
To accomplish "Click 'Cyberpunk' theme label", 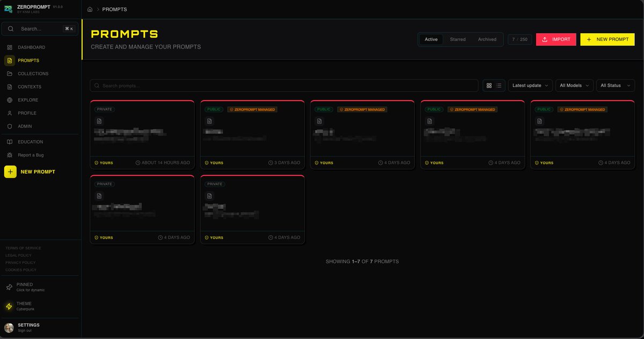I will tap(25, 309).
